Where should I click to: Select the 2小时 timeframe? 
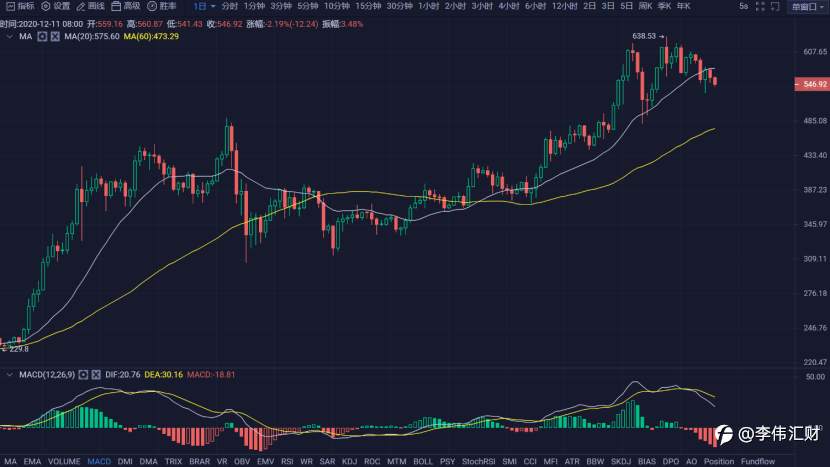click(x=455, y=6)
